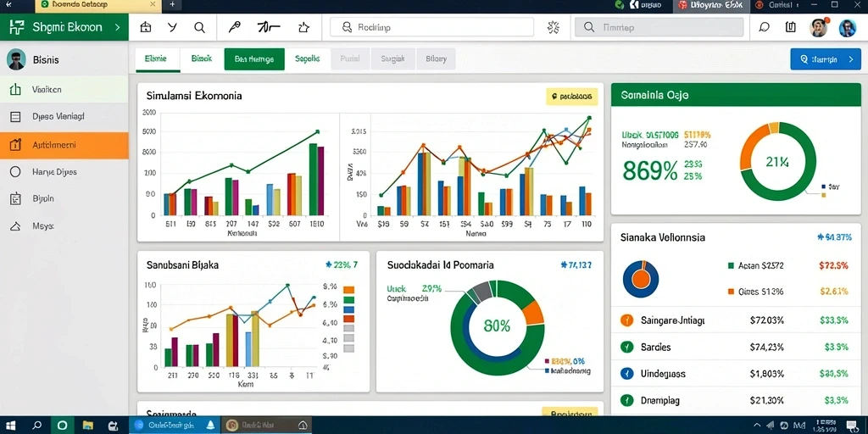Click the Vaaiken sidebar link

pos(47,89)
